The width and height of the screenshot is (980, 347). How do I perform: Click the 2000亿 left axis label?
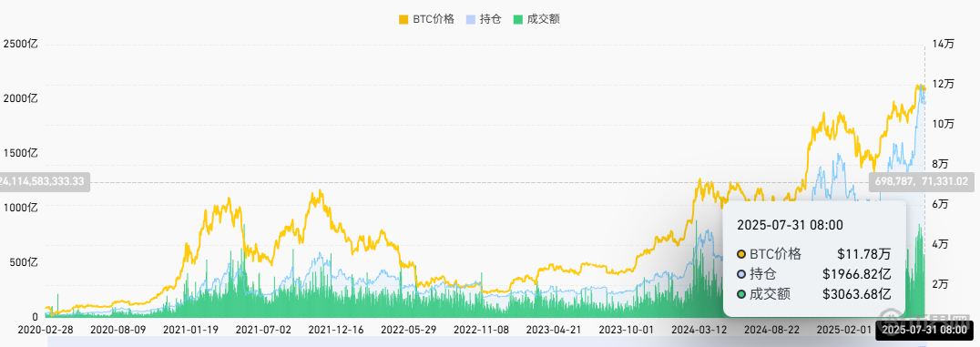(21, 98)
